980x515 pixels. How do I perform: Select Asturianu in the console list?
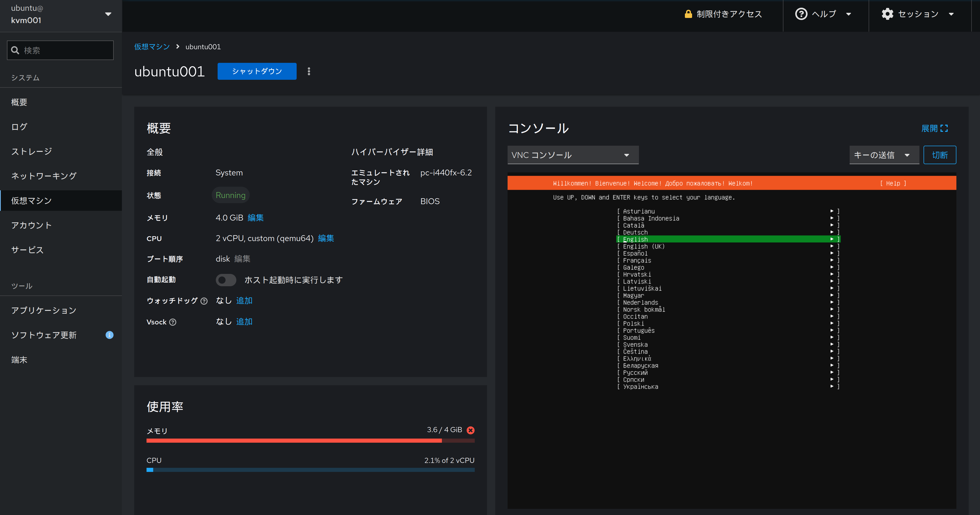pos(728,212)
